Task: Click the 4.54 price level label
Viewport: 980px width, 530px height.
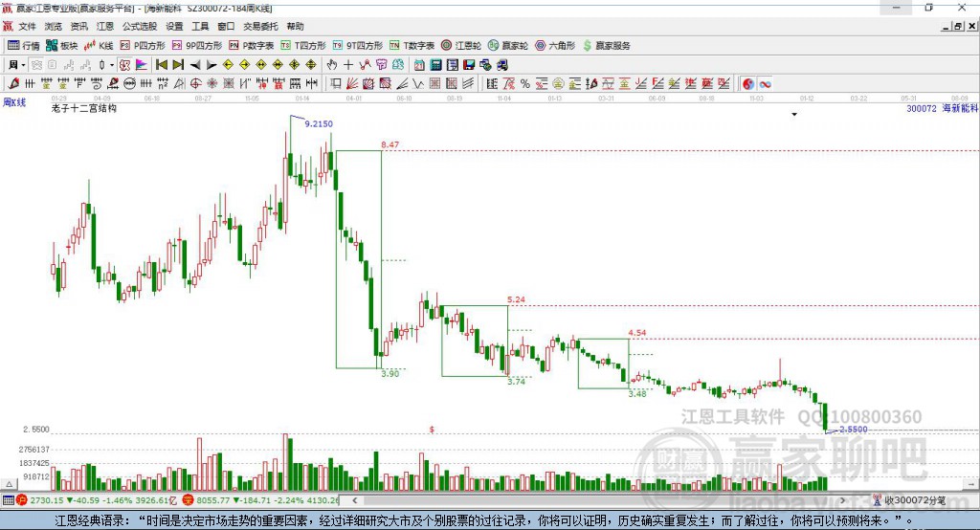Action: (636, 333)
